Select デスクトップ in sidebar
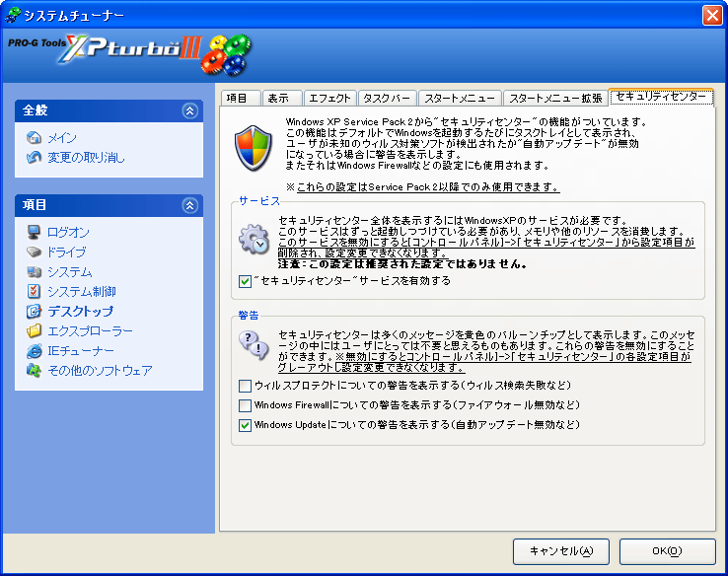The image size is (728, 576). (x=81, y=312)
